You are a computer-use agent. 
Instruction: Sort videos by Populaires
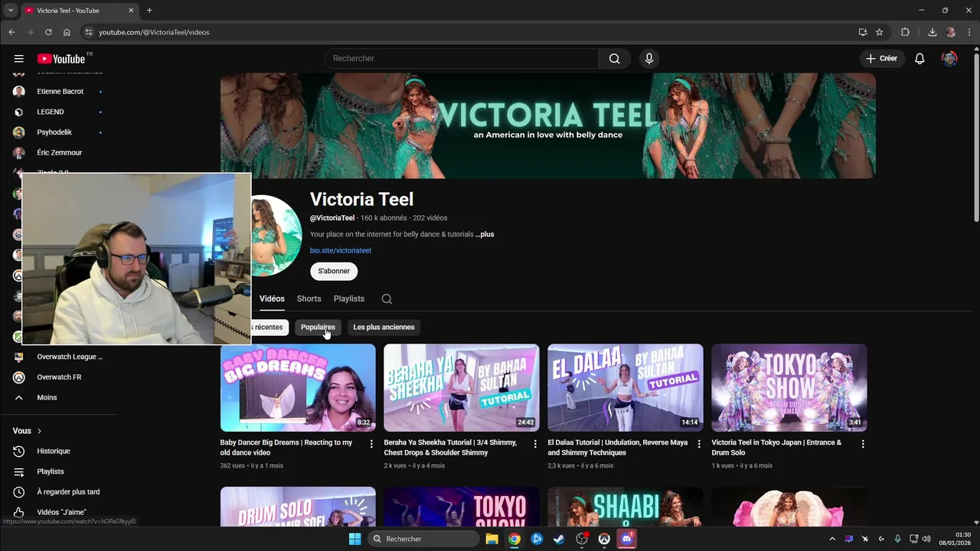coord(318,328)
